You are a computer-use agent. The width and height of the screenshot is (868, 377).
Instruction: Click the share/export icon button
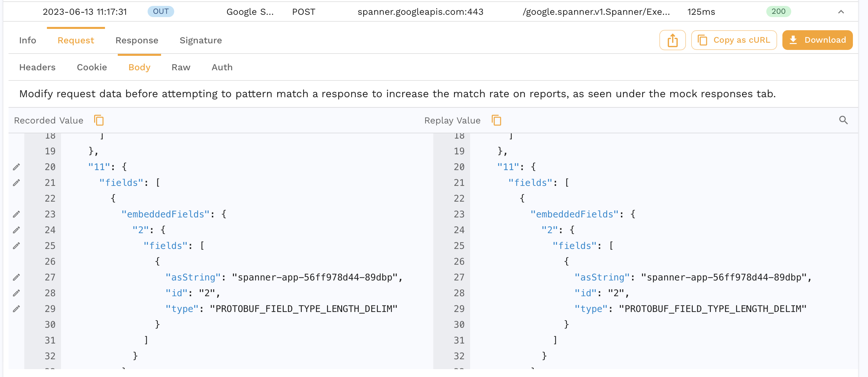(672, 40)
